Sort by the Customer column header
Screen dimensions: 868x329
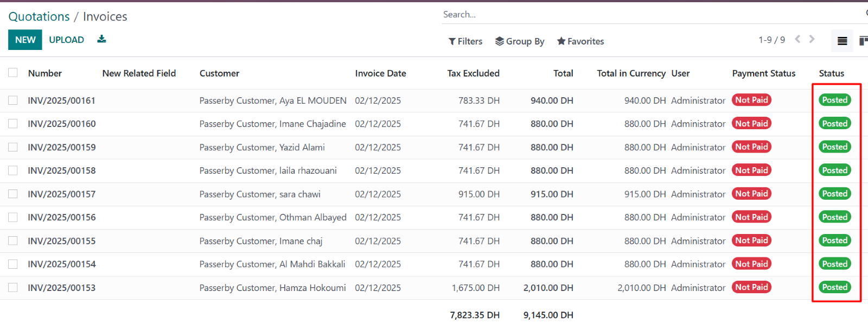pos(219,73)
